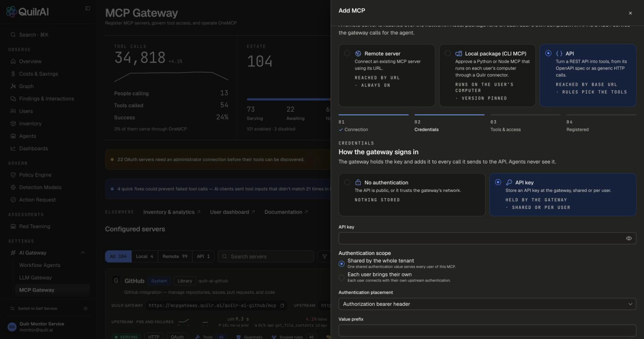Open the MCP Gateway sidebar item
The image size is (644, 339).
click(52, 290)
